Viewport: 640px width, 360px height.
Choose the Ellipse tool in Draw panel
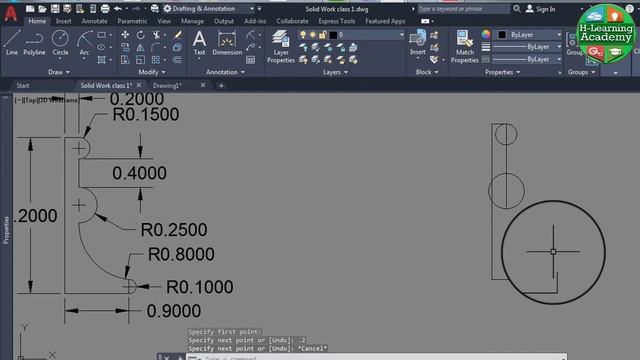(102, 47)
